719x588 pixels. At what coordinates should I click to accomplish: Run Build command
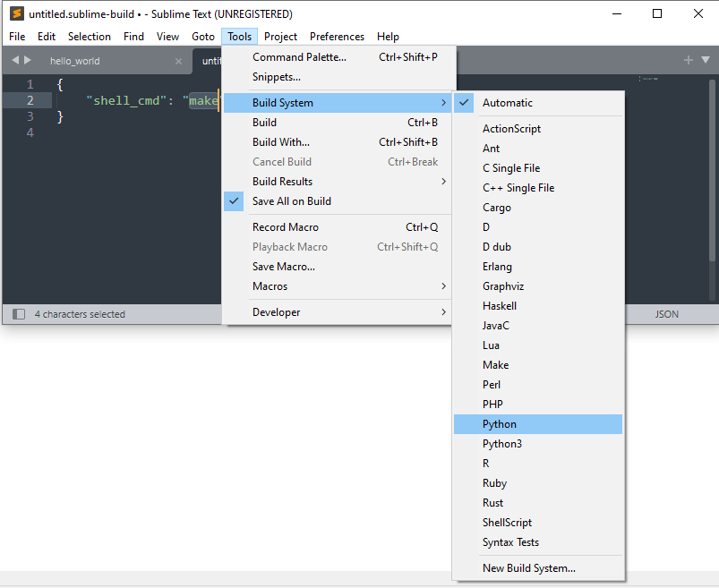pos(338,123)
